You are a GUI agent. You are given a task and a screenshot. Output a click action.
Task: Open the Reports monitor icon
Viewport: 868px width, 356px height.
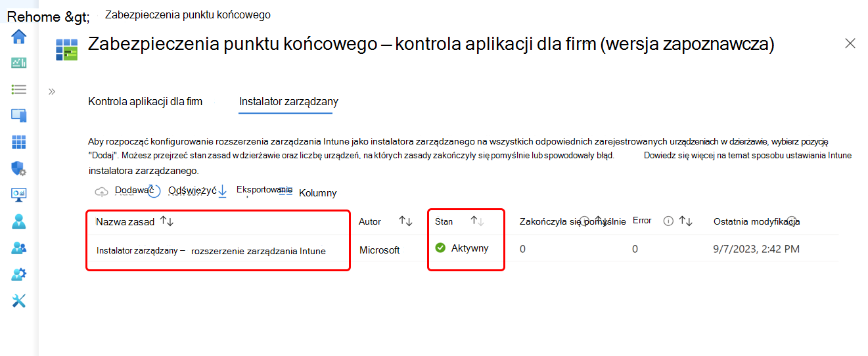pos(19,195)
